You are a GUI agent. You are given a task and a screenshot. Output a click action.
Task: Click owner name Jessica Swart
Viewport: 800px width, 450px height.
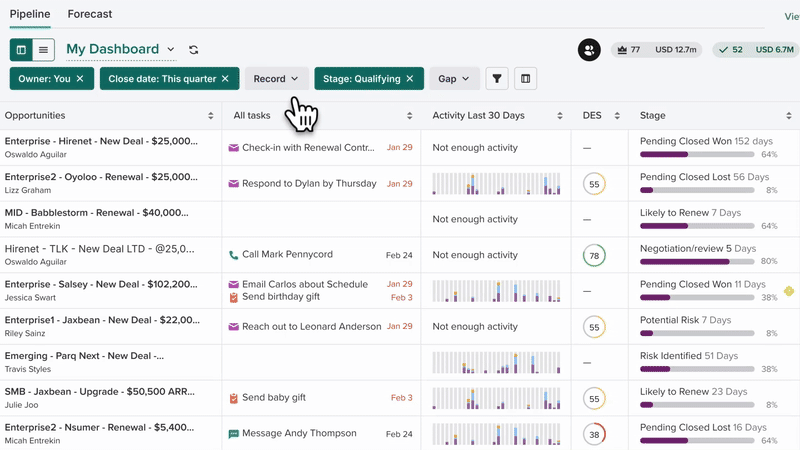pos(30,297)
